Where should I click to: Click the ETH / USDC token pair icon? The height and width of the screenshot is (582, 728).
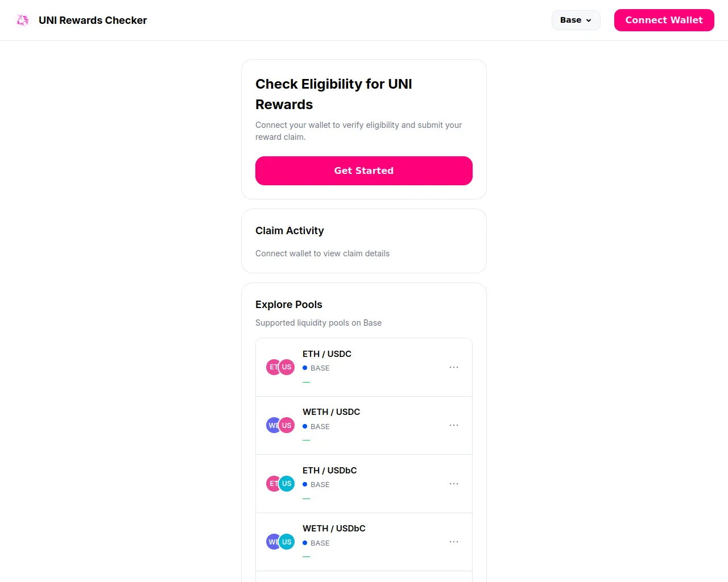[x=280, y=367]
